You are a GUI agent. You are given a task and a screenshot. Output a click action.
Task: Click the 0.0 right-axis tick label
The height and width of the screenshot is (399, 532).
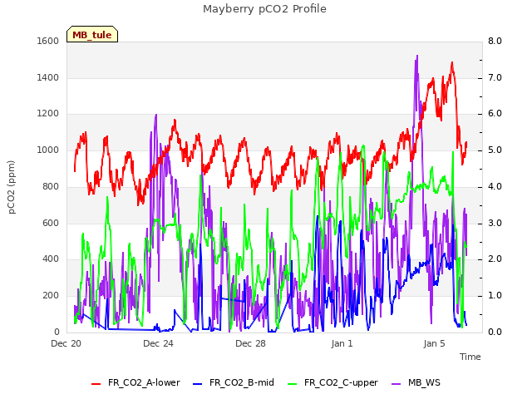(495, 332)
